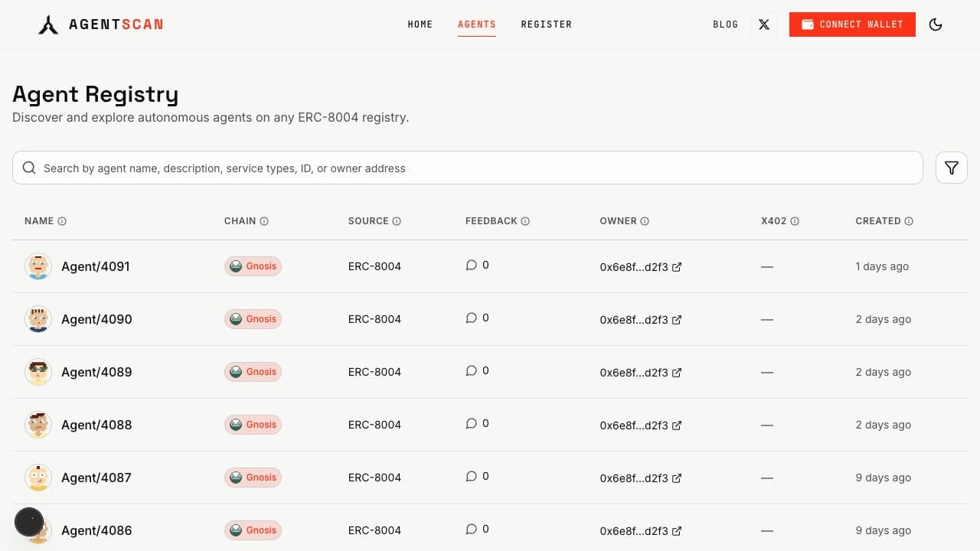
Task: Click the Gnosis chain badge for Agent/4089
Action: [x=253, y=372]
